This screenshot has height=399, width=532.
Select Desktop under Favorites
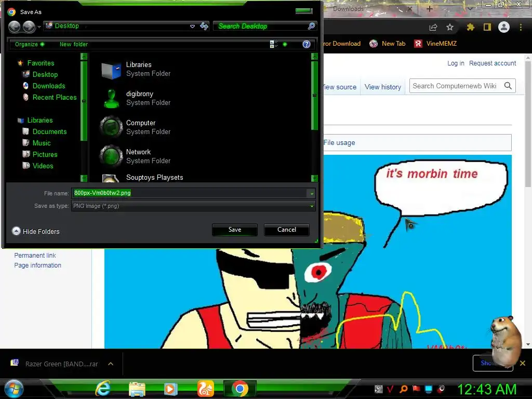point(45,75)
